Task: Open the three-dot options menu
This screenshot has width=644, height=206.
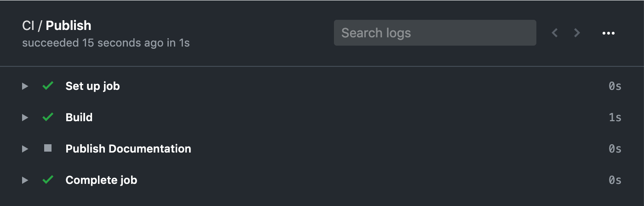Action: 608,33
